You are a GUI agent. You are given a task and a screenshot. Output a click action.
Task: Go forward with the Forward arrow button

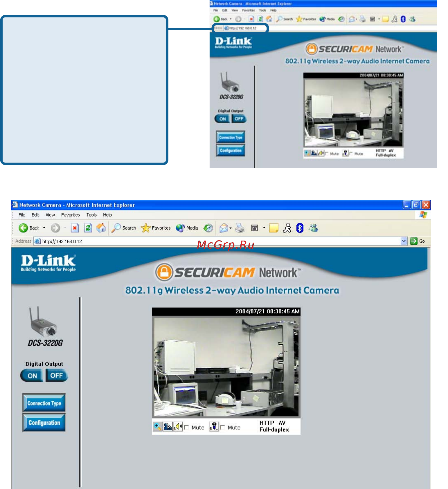55,228
